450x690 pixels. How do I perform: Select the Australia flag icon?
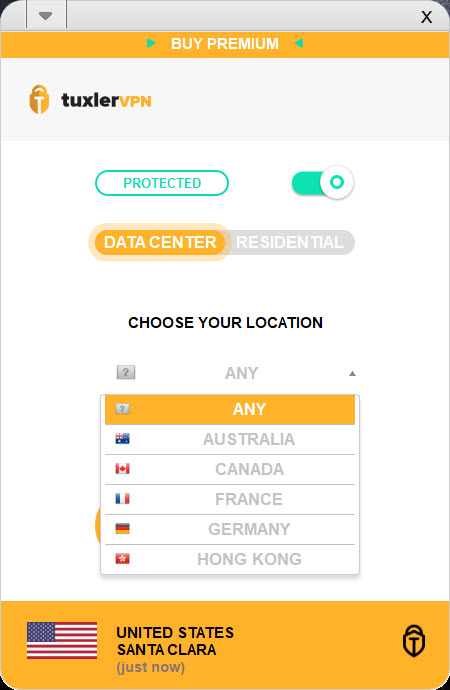122,439
